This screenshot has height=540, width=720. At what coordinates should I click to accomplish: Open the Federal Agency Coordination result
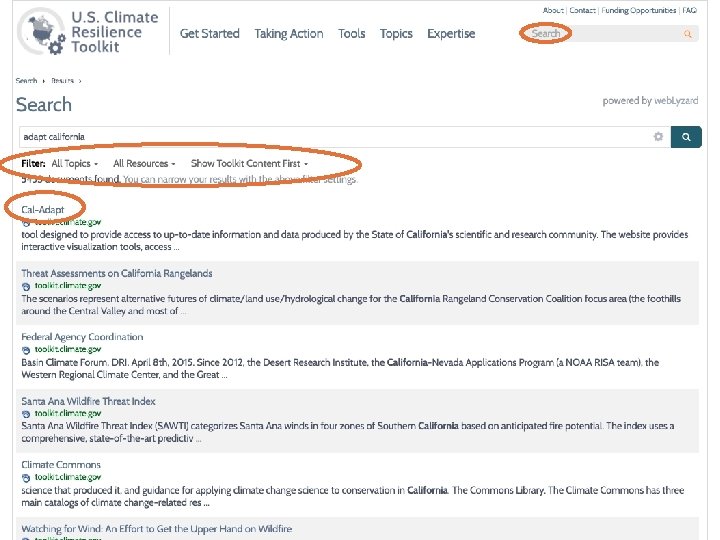pos(82,337)
